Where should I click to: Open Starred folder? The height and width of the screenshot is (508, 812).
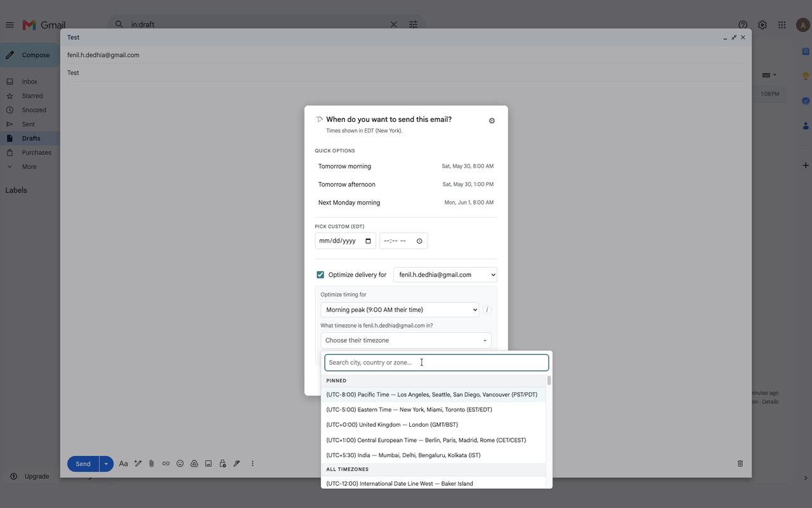pyautogui.click(x=32, y=96)
